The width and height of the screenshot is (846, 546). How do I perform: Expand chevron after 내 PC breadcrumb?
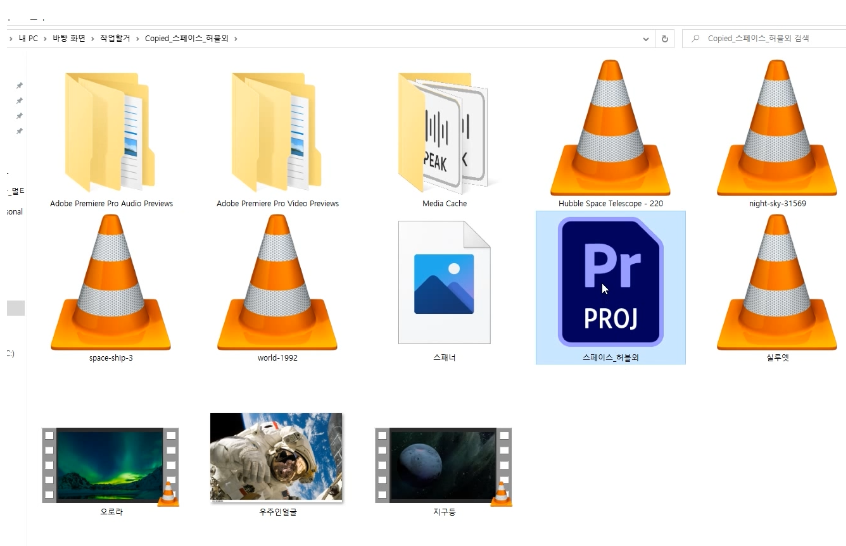click(45, 39)
